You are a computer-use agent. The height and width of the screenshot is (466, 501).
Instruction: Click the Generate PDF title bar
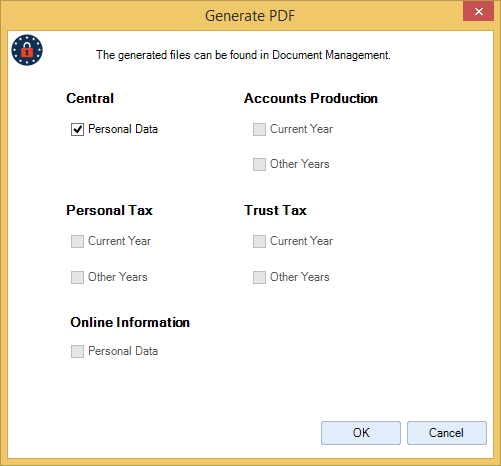[x=250, y=16]
